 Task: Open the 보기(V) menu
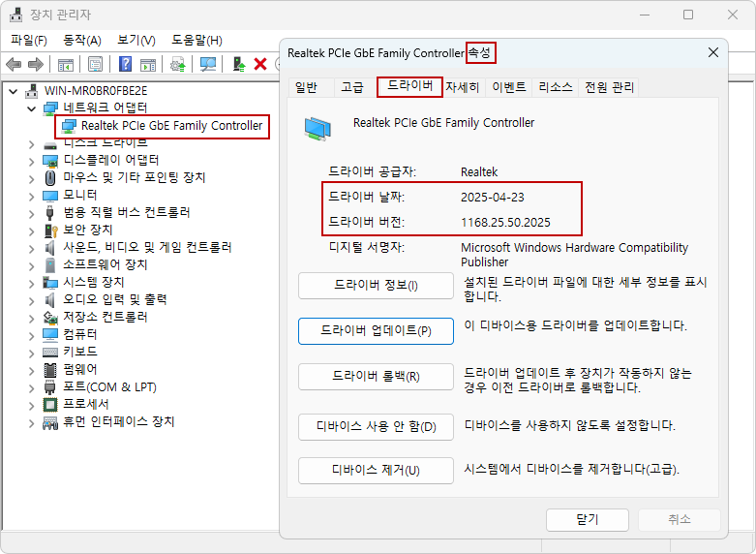[136, 40]
